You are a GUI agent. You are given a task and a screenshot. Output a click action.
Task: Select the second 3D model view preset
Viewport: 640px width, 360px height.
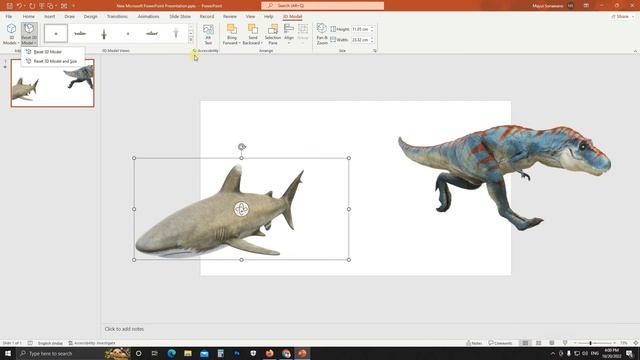point(80,33)
